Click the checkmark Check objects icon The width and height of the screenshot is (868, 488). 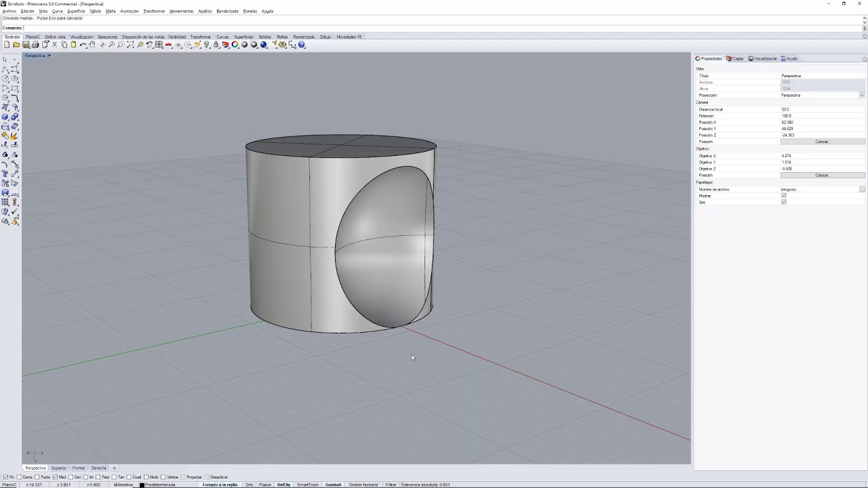point(15,211)
